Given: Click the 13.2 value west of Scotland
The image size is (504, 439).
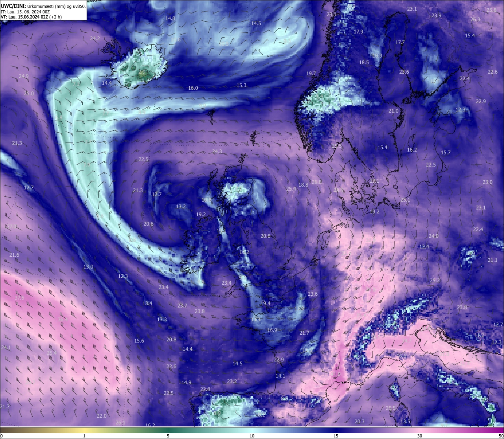Looking at the screenshot, I should click(x=181, y=207).
